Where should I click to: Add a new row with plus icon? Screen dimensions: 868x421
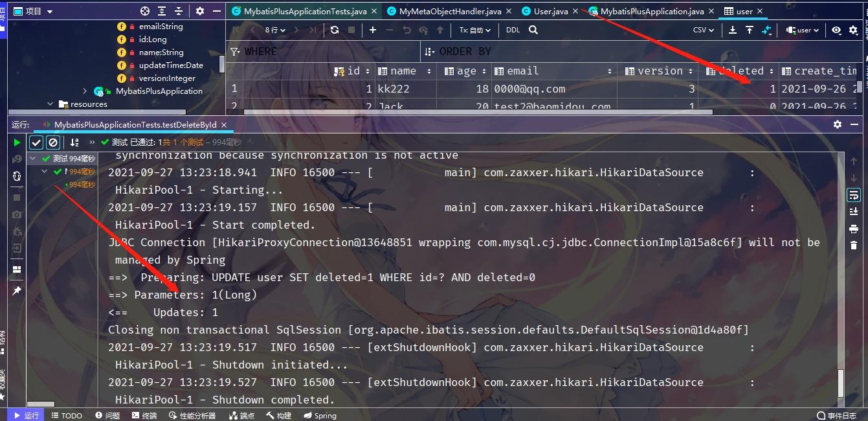coord(373,30)
